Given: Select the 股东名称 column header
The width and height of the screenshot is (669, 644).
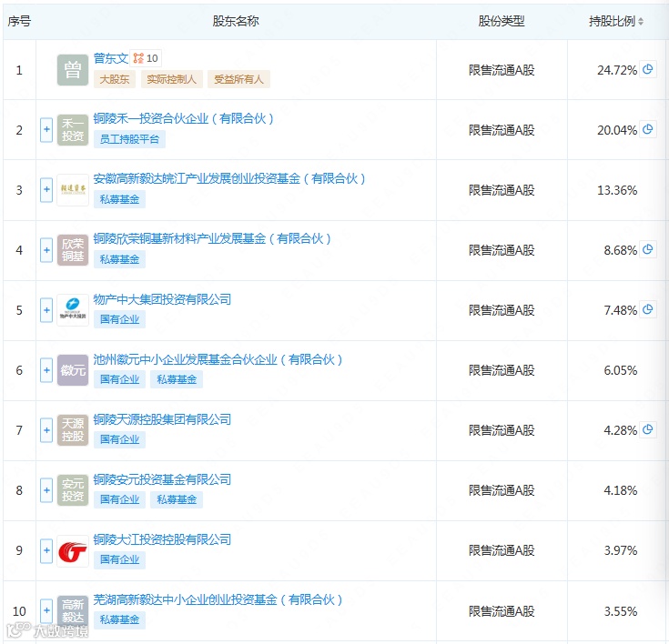Looking at the screenshot, I should [236, 21].
